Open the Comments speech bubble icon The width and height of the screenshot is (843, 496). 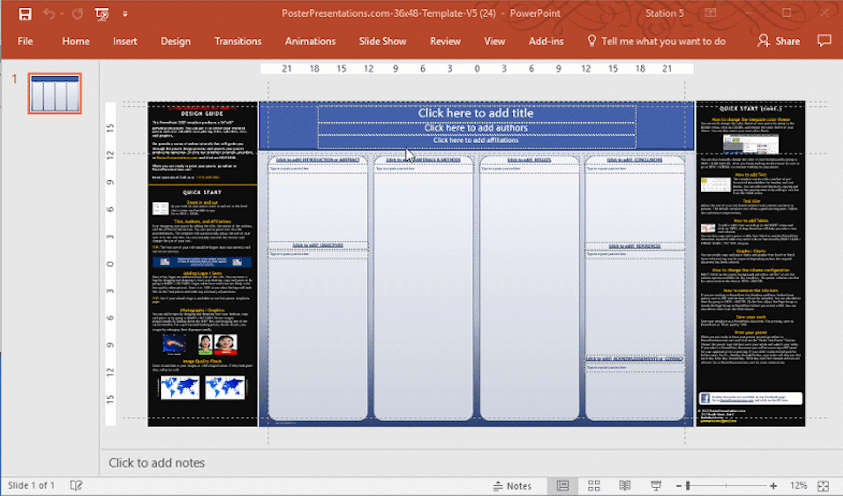824,41
